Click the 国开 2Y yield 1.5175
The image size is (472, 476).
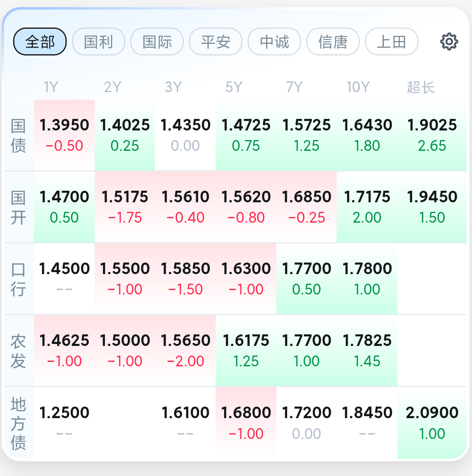coord(125,207)
